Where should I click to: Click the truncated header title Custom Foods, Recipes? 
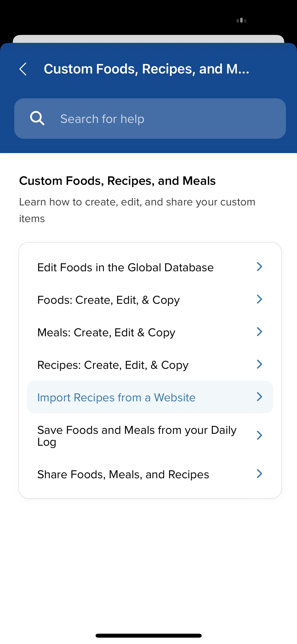[147, 69]
